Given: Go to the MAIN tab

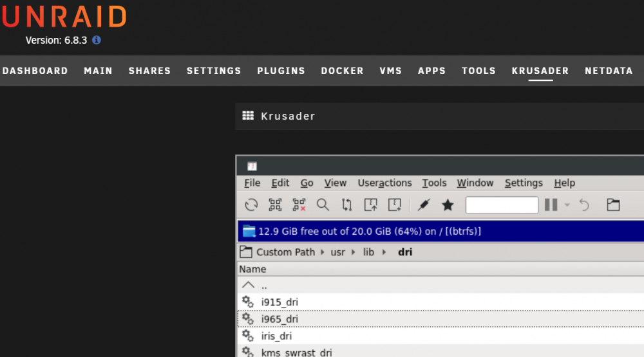Looking at the screenshot, I should pos(98,71).
